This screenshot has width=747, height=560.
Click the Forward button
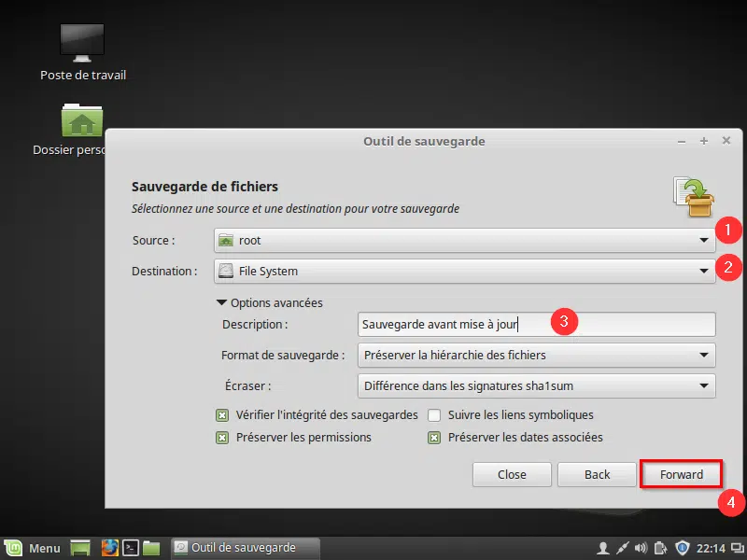(682, 474)
